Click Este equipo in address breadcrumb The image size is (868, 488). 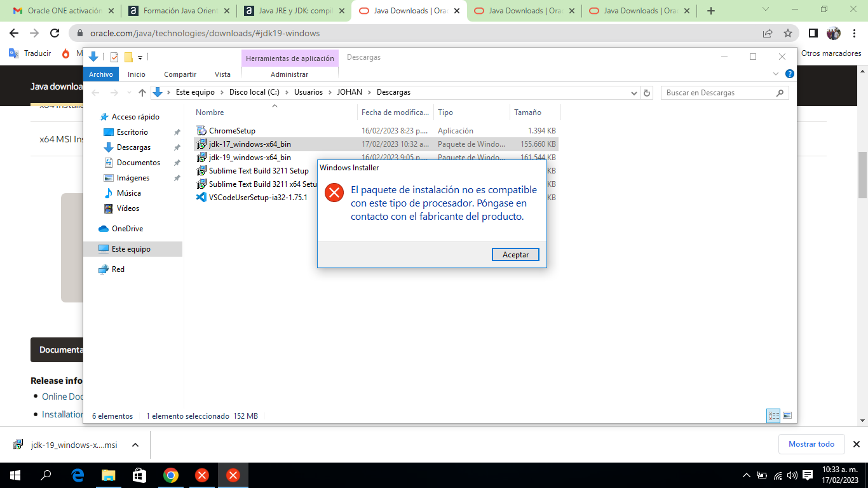click(x=195, y=92)
